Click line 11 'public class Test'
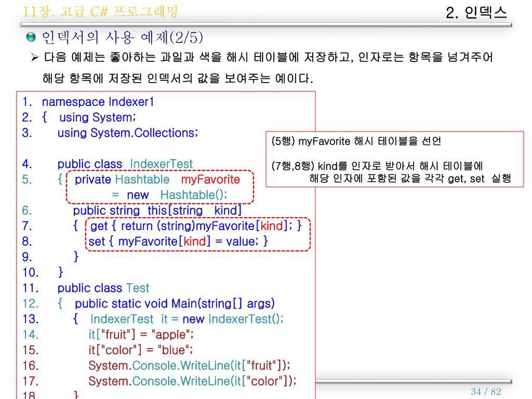Screen dimensions: 532x399 (x=103, y=288)
